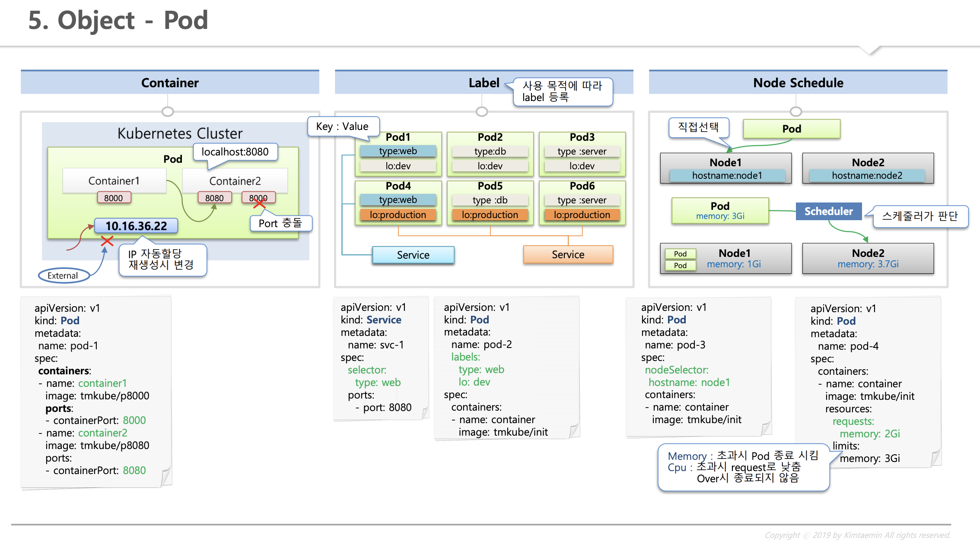Viewport: 980px width, 544px height.
Task: Click the 8080 port under Container2
Action: pyautogui.click(x=214, y=198)
